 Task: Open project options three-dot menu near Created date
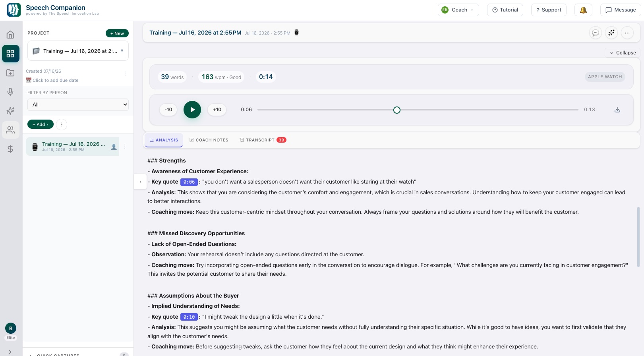(126, 74)
